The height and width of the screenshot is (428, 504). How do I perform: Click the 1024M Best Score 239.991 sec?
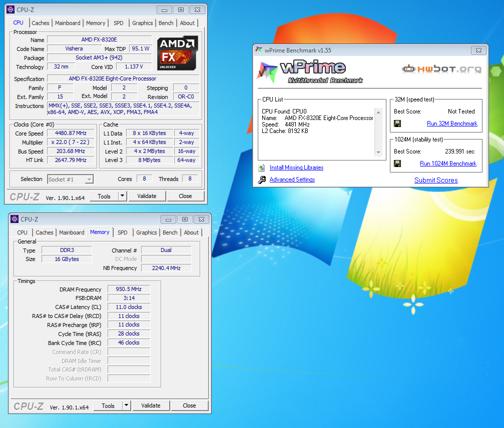click(x=459, y=151)
